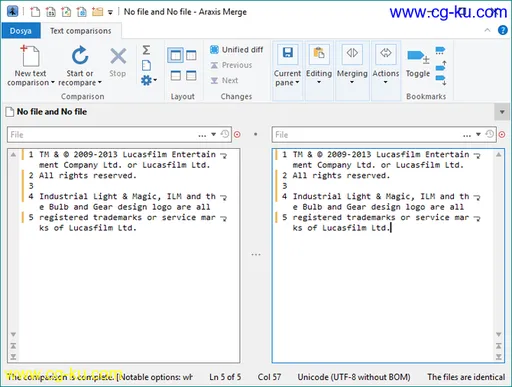This screenshot has height=387, width=512.
Task: Select the No file and No file document tab
Action: click(47, 112)
